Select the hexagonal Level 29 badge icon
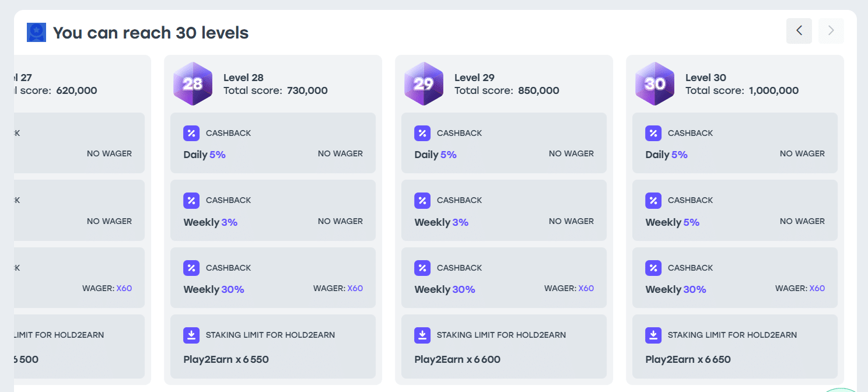Viewport: 868px width, 392px height. click(x=423, y=83)
